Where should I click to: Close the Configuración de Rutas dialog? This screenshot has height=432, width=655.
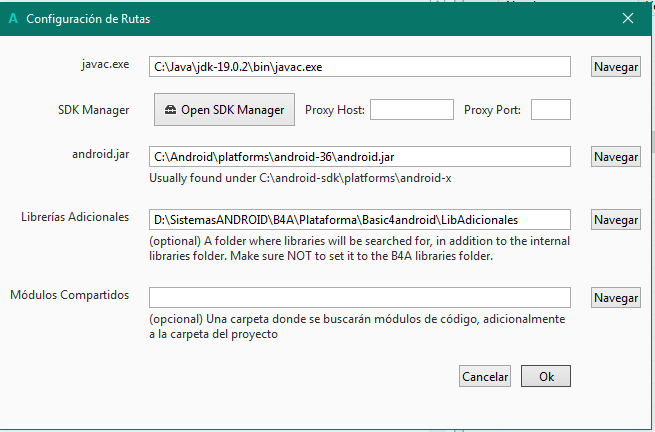(628, 18)
